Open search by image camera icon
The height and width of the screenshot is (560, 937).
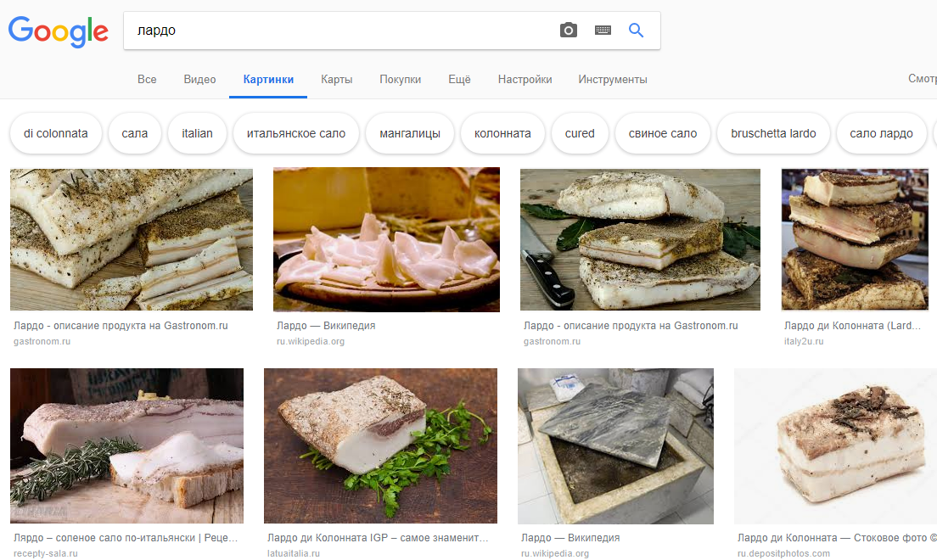pos(569,30)
